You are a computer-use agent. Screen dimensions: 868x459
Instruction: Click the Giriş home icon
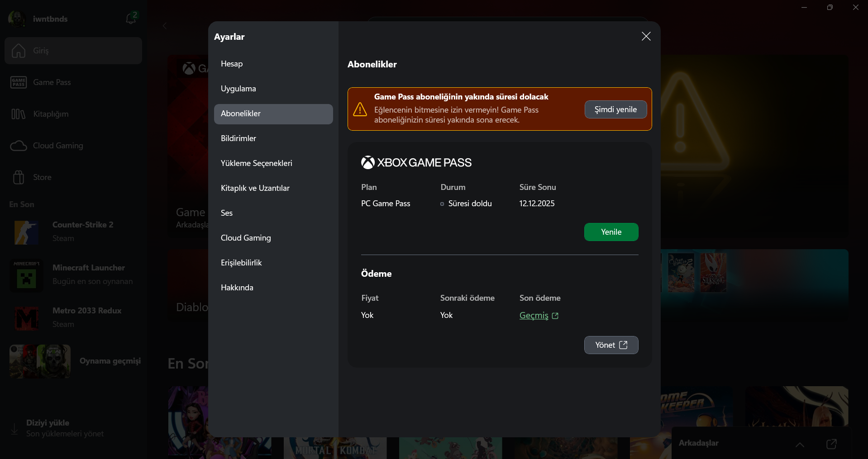pyautogui.click(x=19, y=51)
